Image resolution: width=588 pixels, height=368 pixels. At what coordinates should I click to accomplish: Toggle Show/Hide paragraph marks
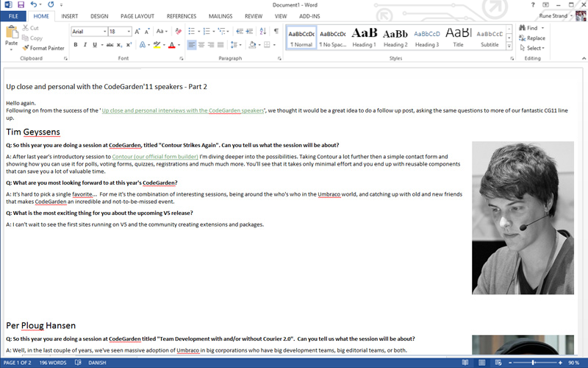(x=276, y=31)
